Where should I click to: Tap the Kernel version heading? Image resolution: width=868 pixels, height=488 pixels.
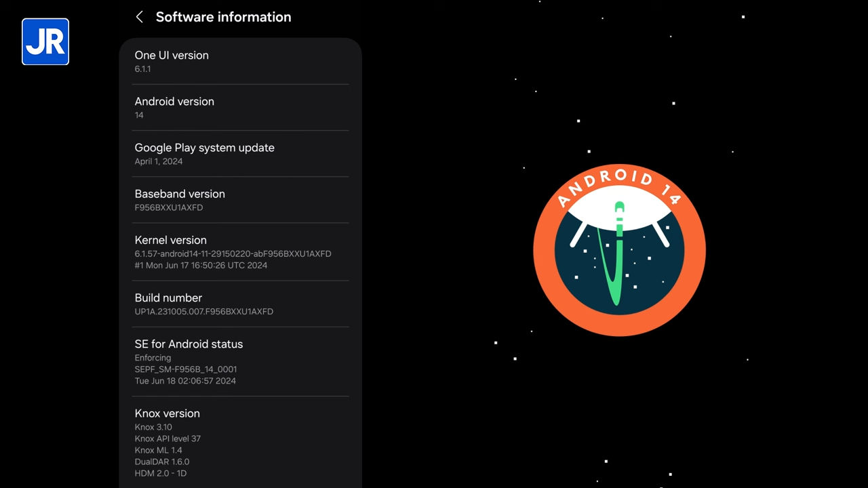pyautogui.click(x=170, y=240)
